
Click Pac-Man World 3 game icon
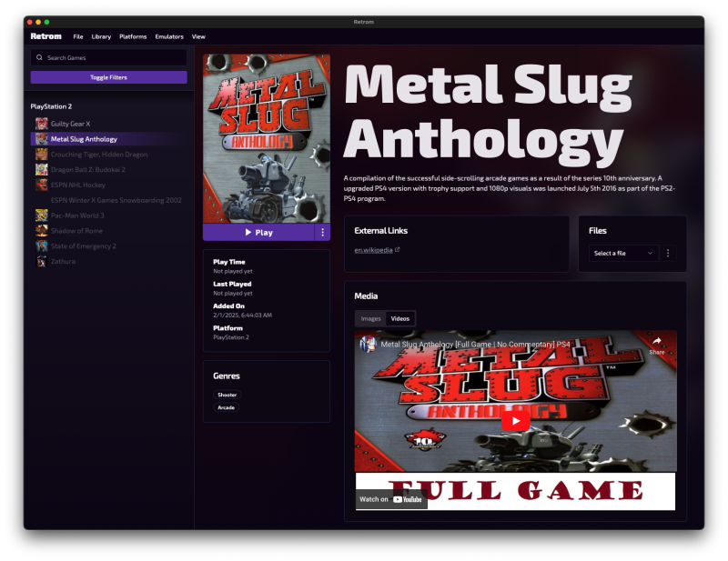(41, 215)
